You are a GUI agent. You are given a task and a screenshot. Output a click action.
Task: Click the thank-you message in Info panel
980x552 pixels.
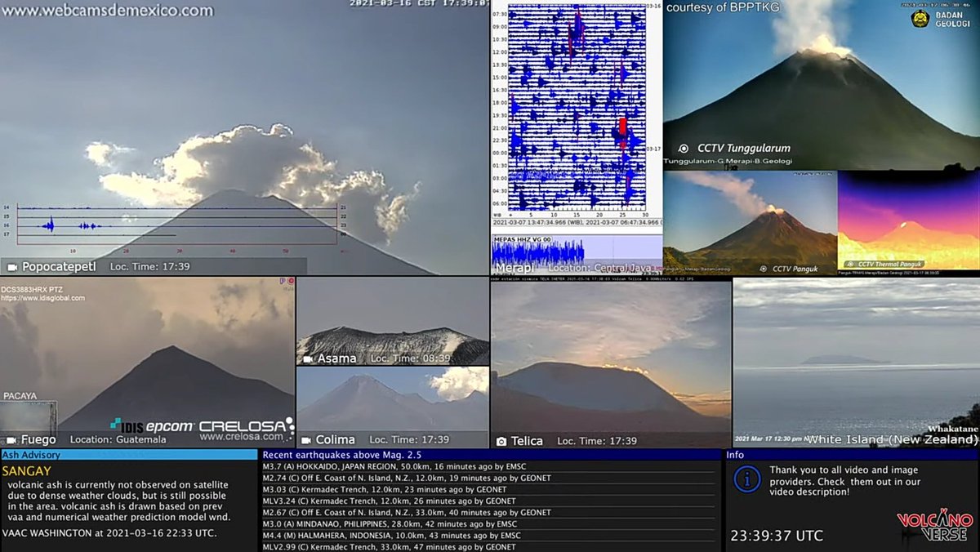(844, 481)
